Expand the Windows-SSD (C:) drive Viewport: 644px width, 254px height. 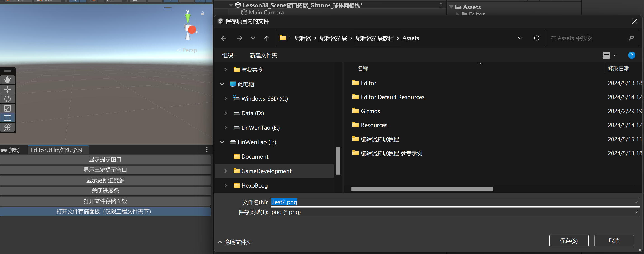pos(226,99)
